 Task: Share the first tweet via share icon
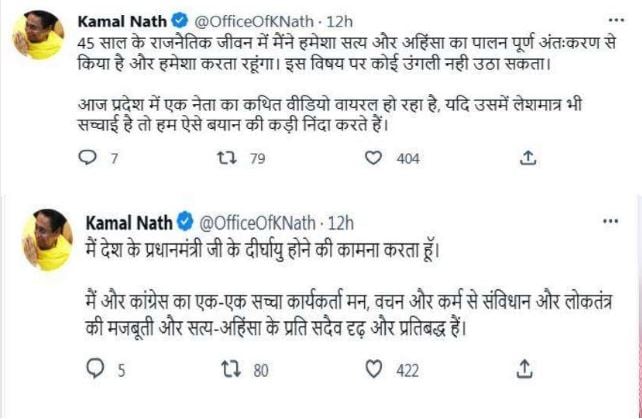(x=529, y=158)
